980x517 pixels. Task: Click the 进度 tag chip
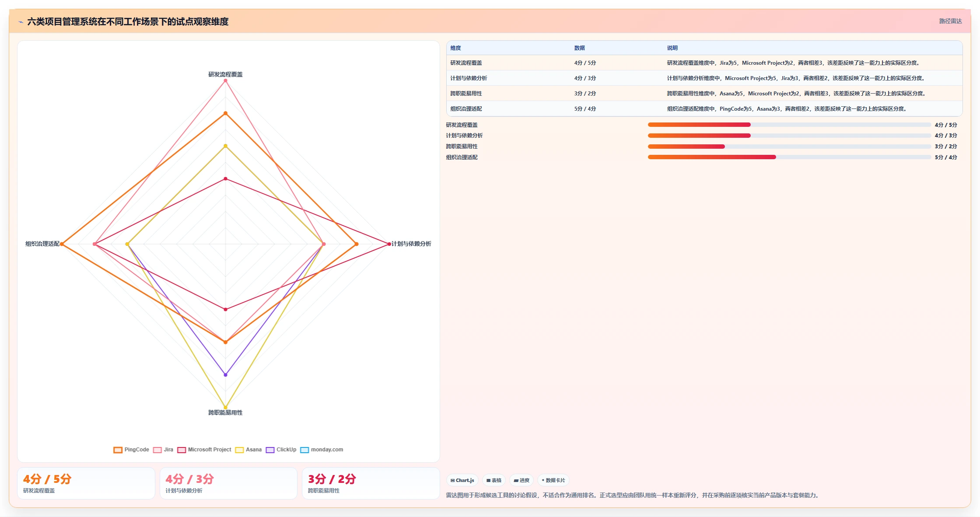click(x=521, y=480)
